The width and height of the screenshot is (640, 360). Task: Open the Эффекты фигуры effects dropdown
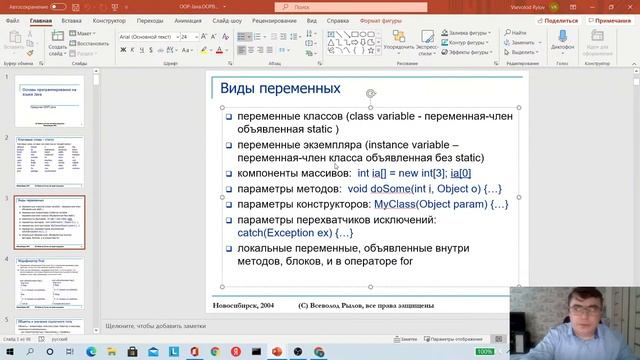[x=467, y=52]
